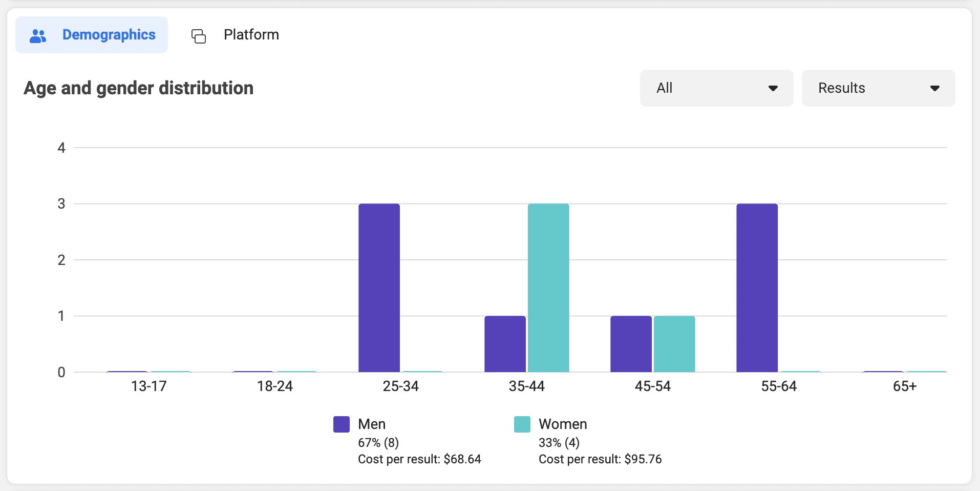The height and width of the screenshot is (491, 980).
Task: Select the Men bar for 55-64
Action: 757,288
